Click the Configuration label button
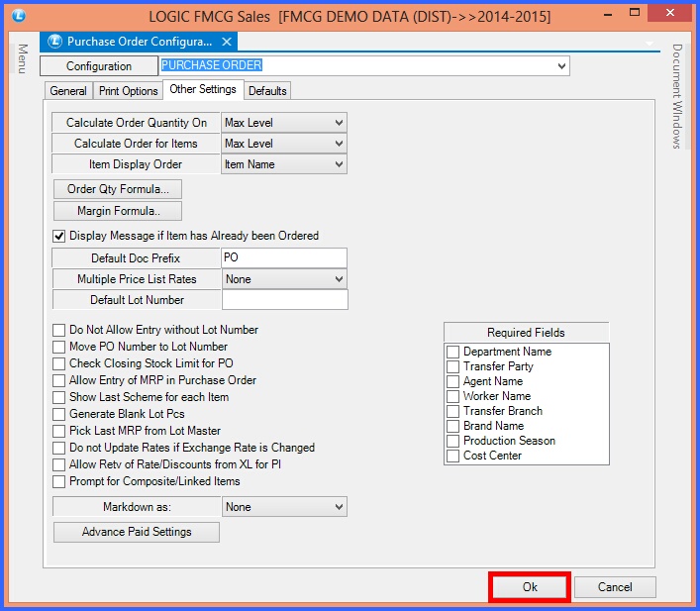Viewport: 700px width, 611px height. [x=99, y=66]
